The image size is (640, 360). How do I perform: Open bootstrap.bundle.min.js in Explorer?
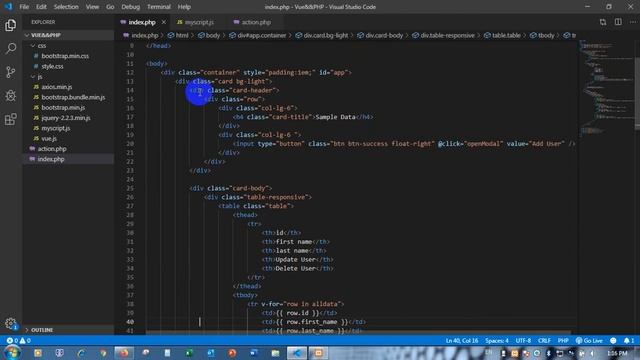(73, 97)
